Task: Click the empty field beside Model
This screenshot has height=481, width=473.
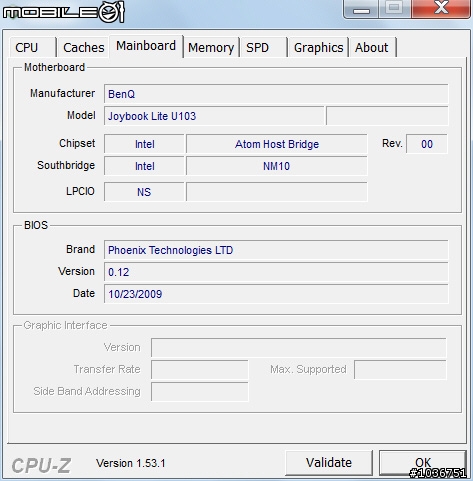Action: (x=387, y=116)
